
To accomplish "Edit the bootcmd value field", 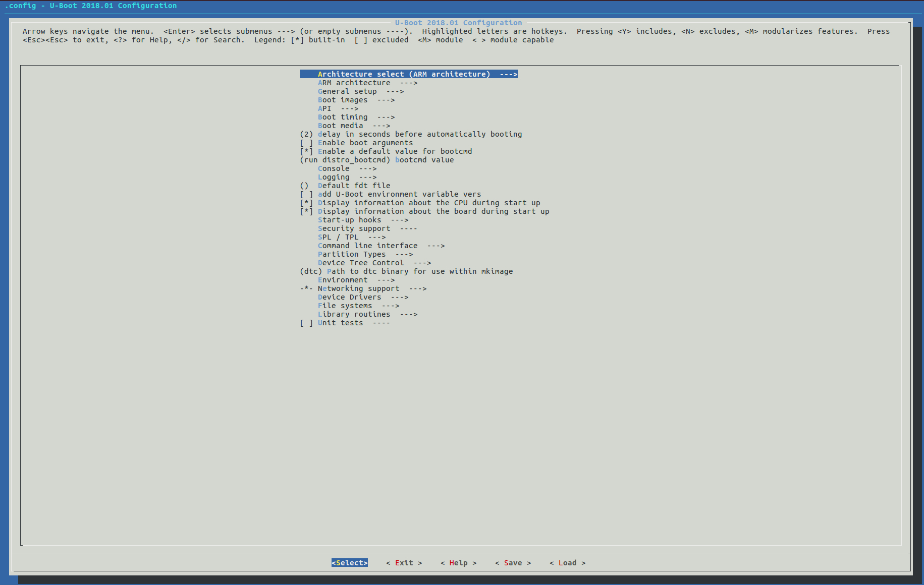I will 377,160.
